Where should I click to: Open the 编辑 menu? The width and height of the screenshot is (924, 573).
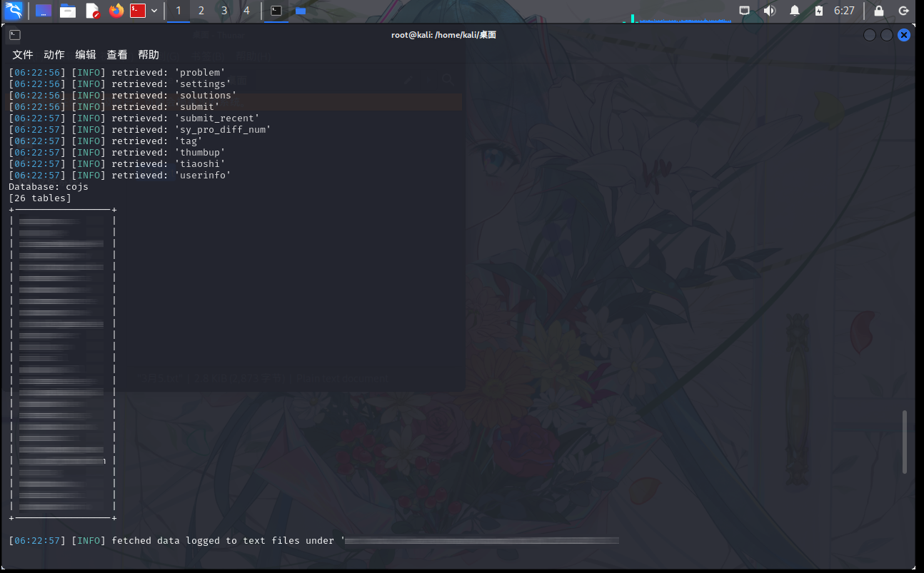click(86, 55)
